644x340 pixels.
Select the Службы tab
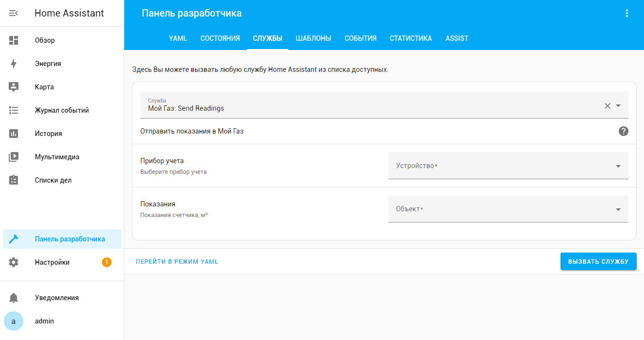[267, 38]
